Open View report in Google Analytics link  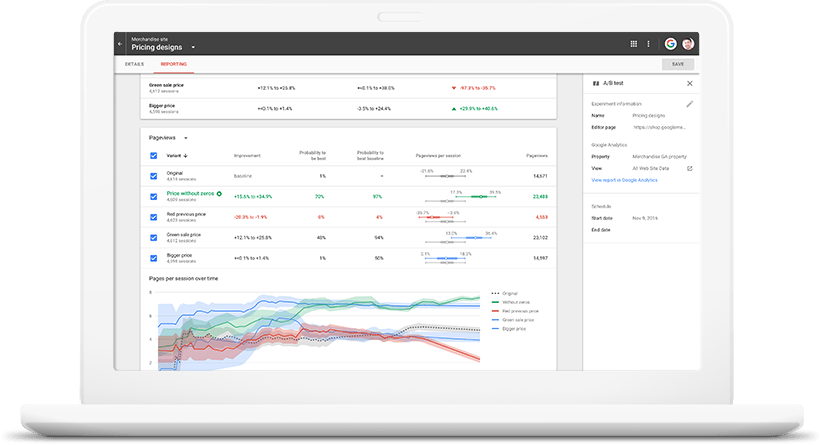click(624, 180)
